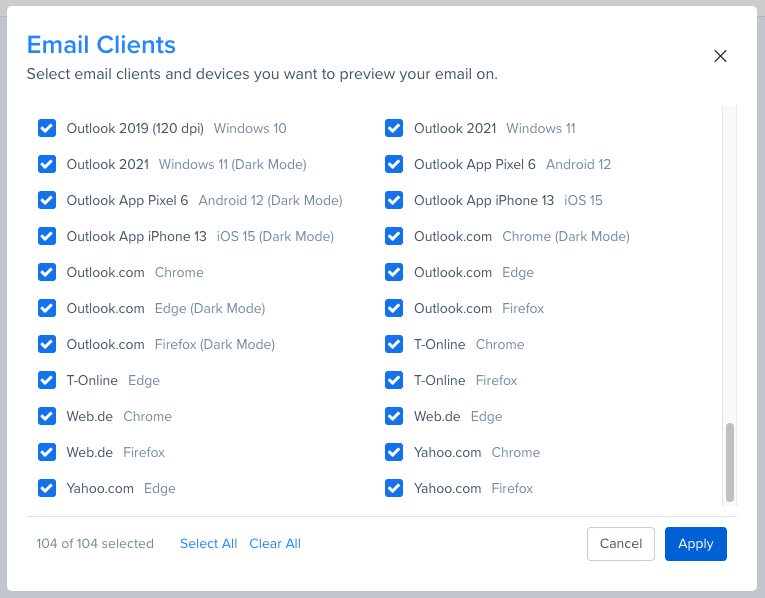The height and width of the screenshot is (598, 765).
Task: Toggle T-Online Firefox checkbox
Action: (x=394, y=380)
